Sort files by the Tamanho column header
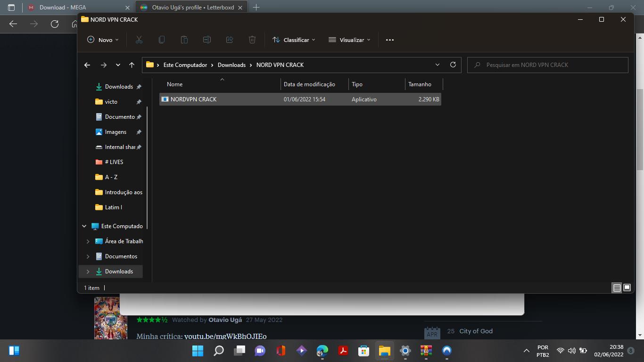The height and width of the screenshot is (362, 644). coord(420,84)
